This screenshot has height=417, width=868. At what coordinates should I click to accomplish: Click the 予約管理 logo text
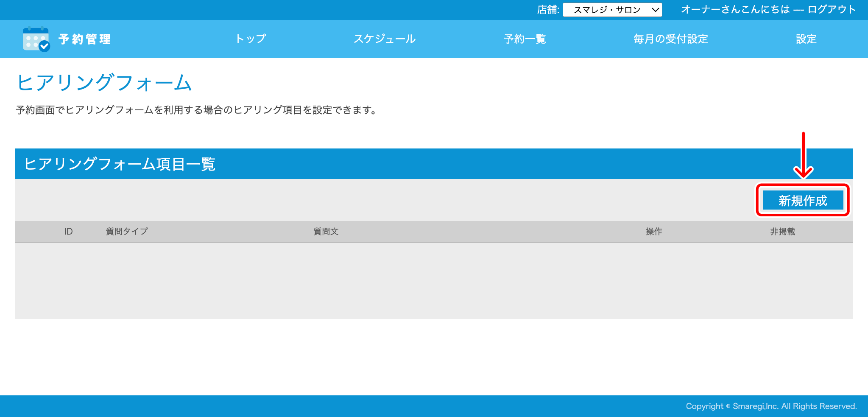[x=85, y=39]
